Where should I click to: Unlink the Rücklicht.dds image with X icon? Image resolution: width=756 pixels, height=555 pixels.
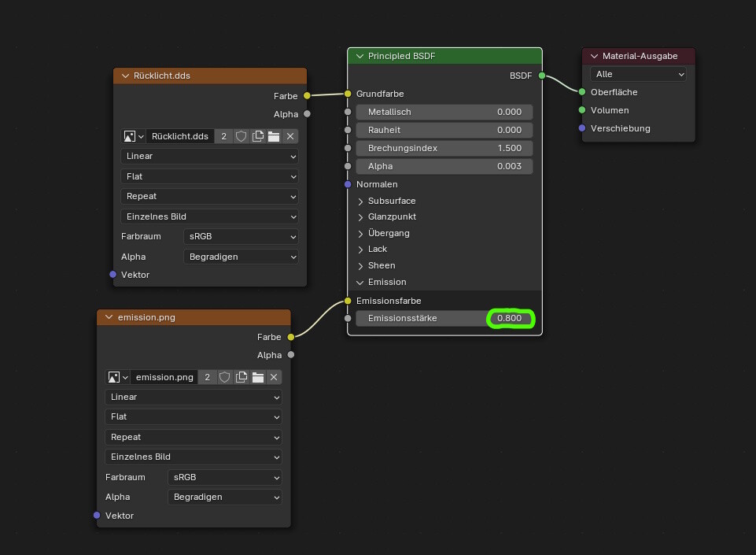(x=290, y=136)
